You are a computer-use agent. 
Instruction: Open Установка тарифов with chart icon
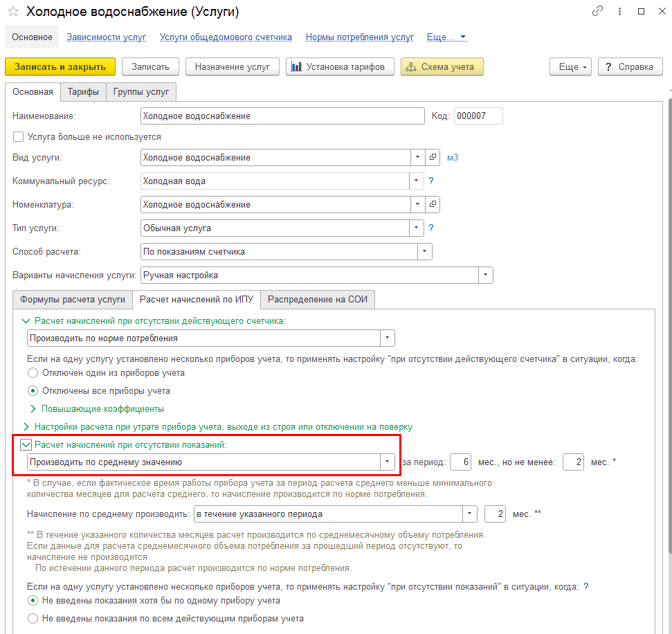340,67
